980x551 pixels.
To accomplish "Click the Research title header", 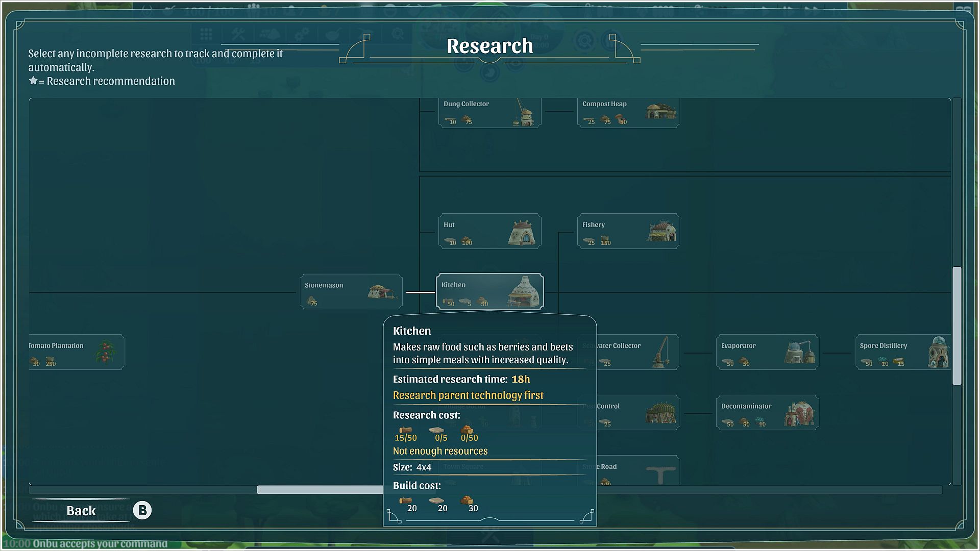I will click(x=489, y=46).
